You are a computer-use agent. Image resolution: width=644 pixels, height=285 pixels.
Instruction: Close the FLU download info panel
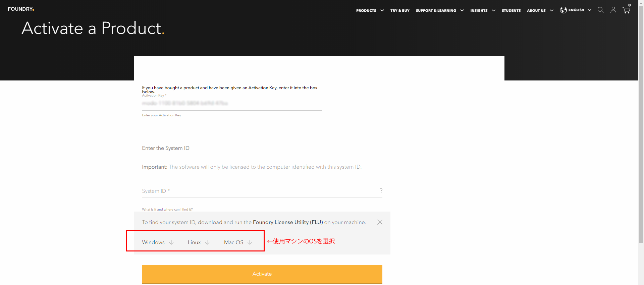(x=380, y=222)
